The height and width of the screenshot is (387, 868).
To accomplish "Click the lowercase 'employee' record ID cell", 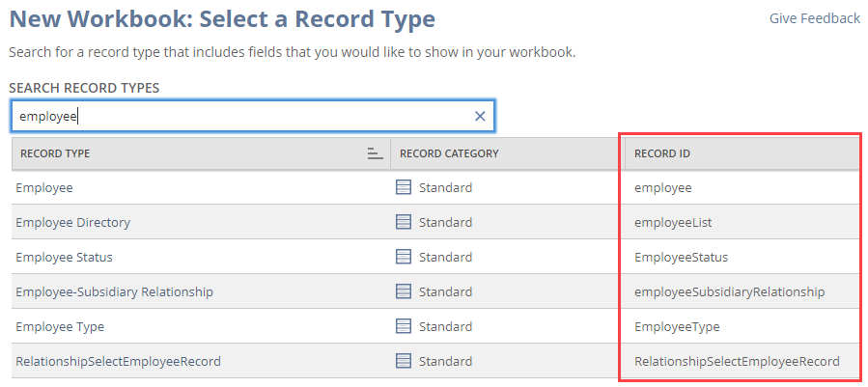I will [662, 188].
